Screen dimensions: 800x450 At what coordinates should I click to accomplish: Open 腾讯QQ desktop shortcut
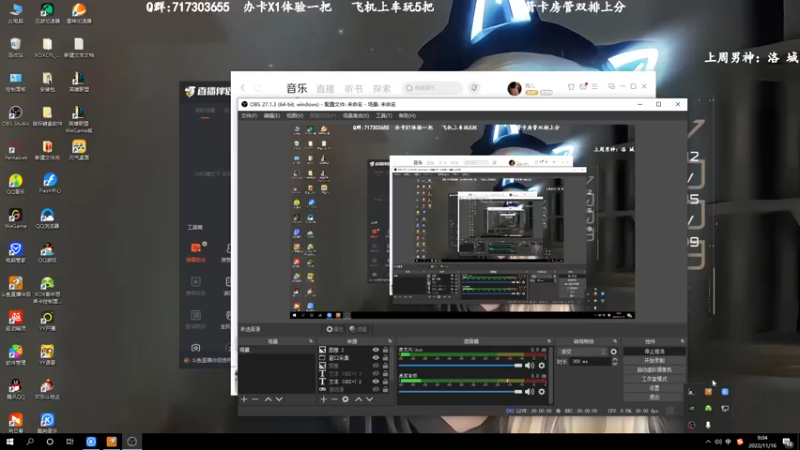pyautogui.click(x=15, y=389)
